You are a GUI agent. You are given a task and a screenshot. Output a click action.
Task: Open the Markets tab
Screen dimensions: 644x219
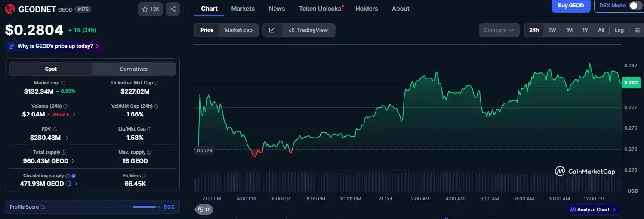243,9
